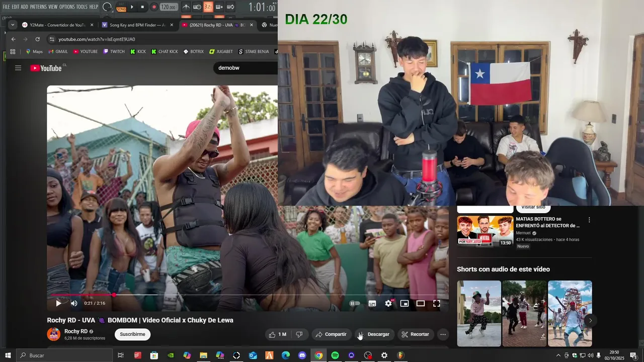Reload the Chrome page

pos(37,39)
